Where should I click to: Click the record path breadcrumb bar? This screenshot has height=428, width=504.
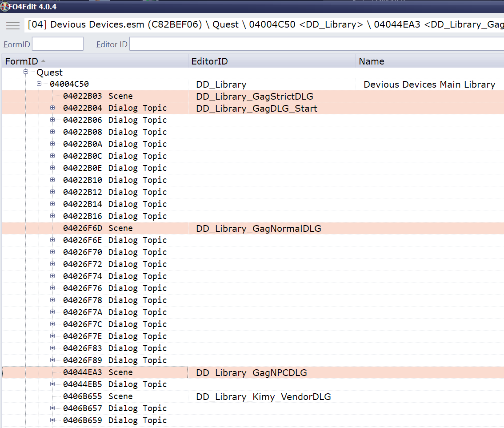point(264,25)
